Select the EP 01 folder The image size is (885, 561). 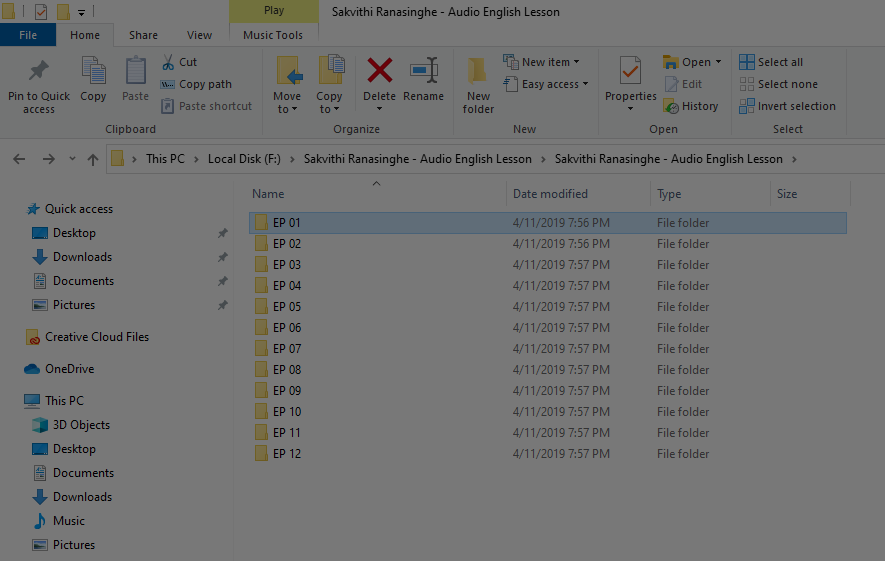[x=547, y=223]
